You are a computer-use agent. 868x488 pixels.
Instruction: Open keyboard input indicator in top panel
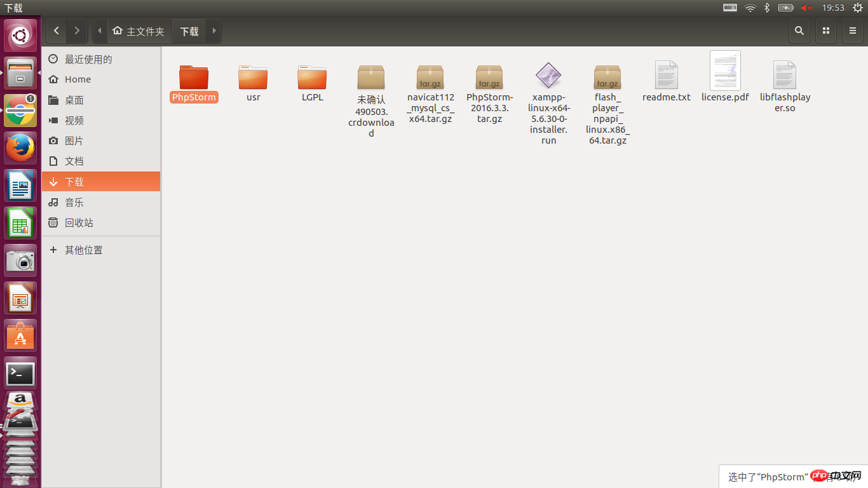coord(730,8)
